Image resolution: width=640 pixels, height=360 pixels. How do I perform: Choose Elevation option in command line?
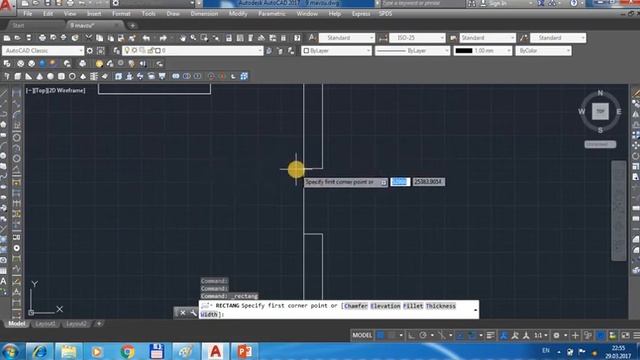coord(385,306)
